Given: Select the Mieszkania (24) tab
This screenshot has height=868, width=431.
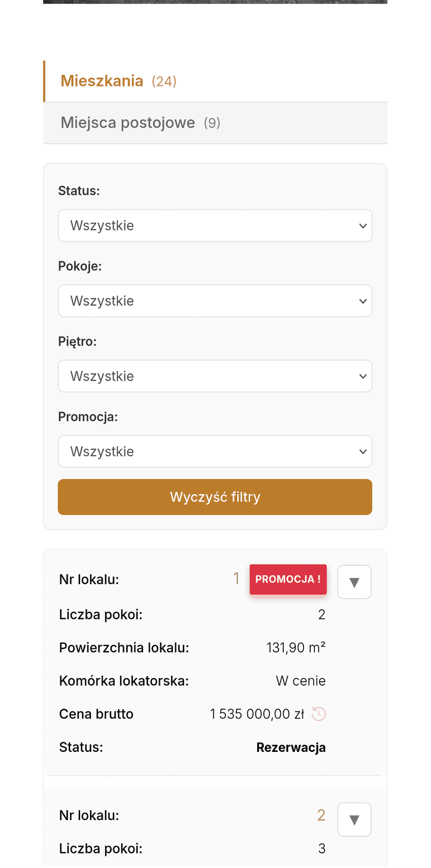Looking at the screenshot, I should 118,81.
